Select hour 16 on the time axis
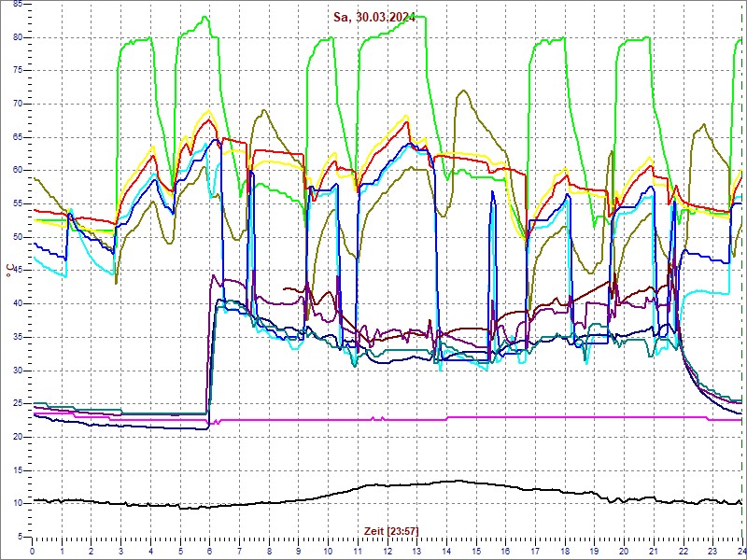Image resolution: width=747 pixels, height=560 pixels. coord(505,550)
